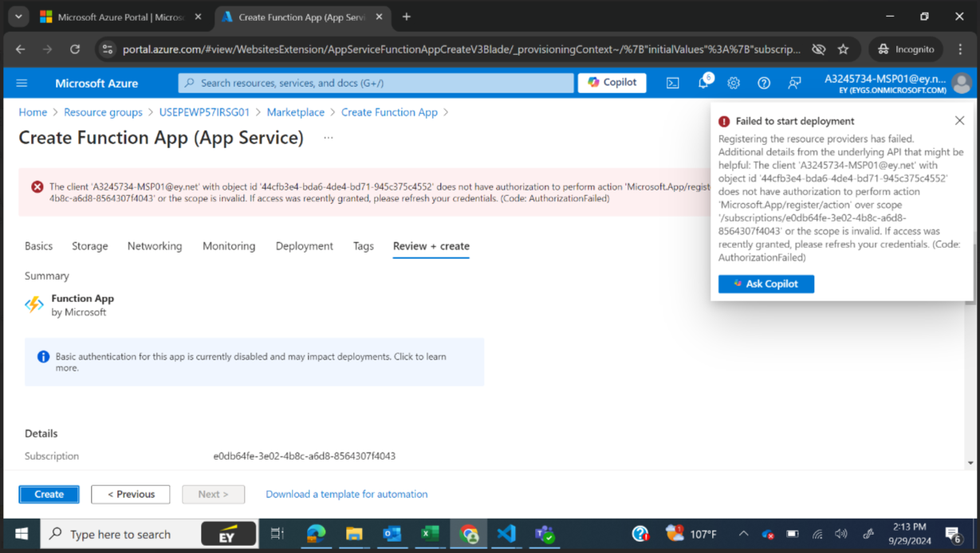Click the < Previous button
This screenshot has height=553, width=980.
pos(131,494)
